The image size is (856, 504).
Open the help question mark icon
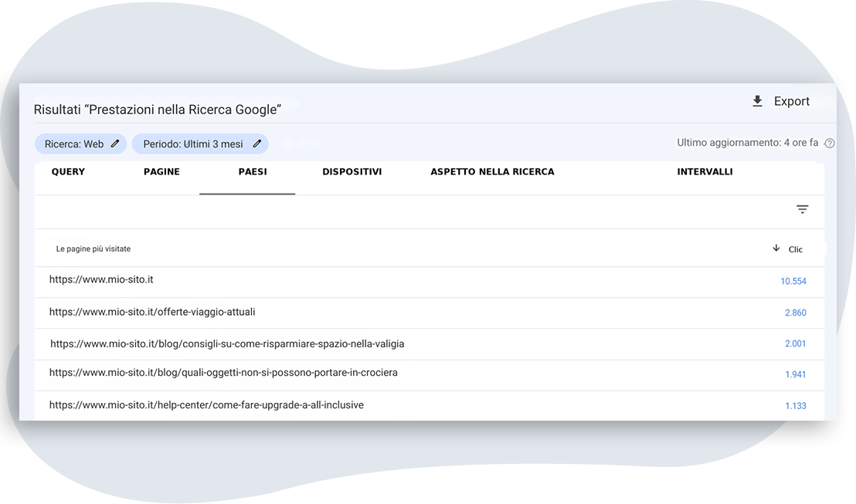point(830,144)
